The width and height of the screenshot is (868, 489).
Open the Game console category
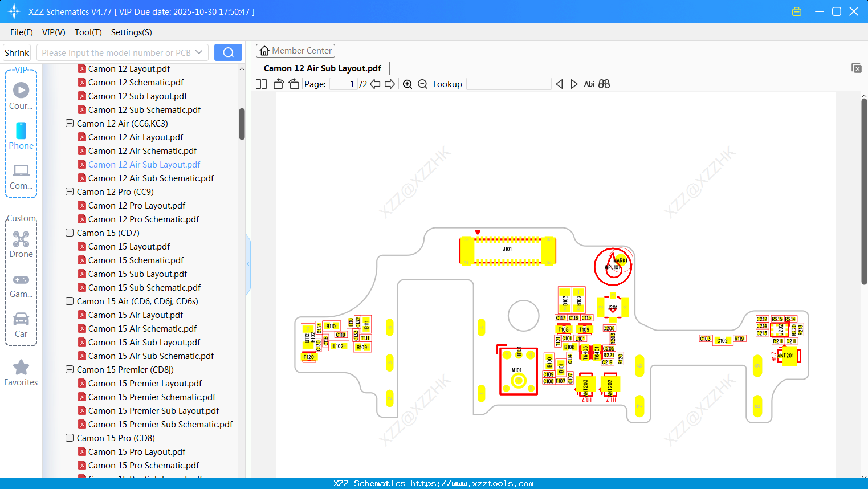21,285
